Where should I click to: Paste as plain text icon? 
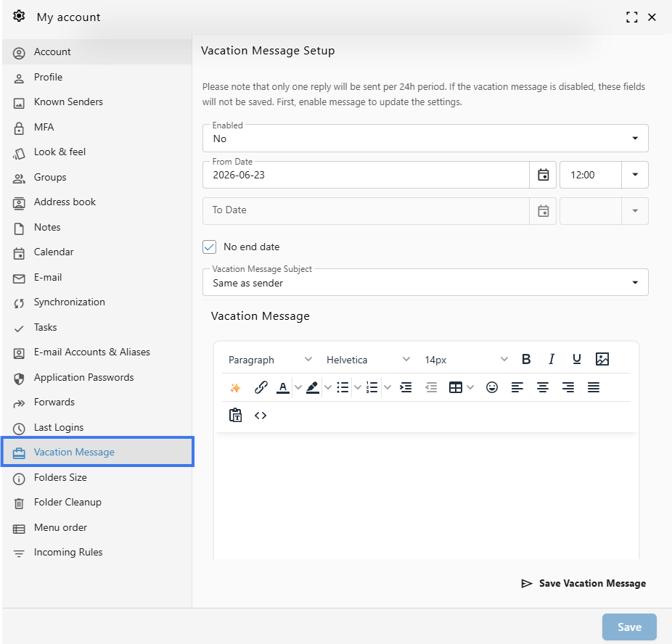pyautogui.click(x=235, y=416)
